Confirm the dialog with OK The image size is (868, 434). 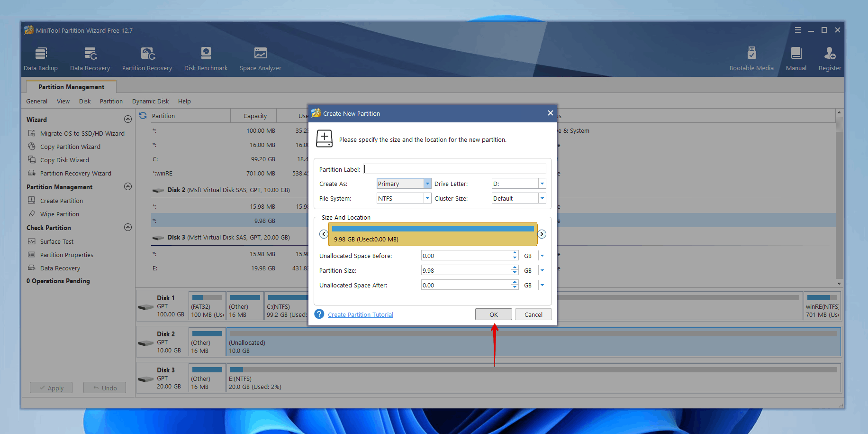coord(494,314)
